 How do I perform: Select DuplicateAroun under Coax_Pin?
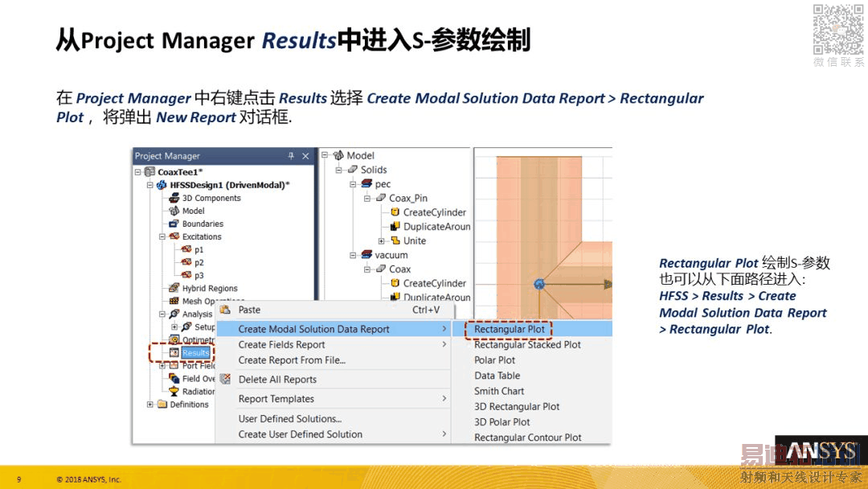(436, 227)
